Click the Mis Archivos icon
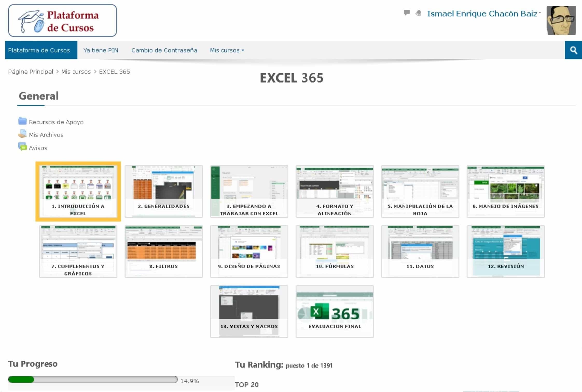This screenshot has height=392, width=582. click(x=22, y=134)
